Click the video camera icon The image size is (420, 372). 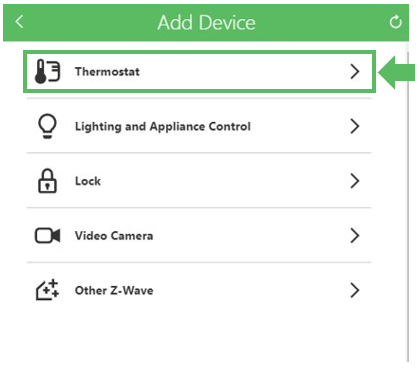[x=47, y=236]
